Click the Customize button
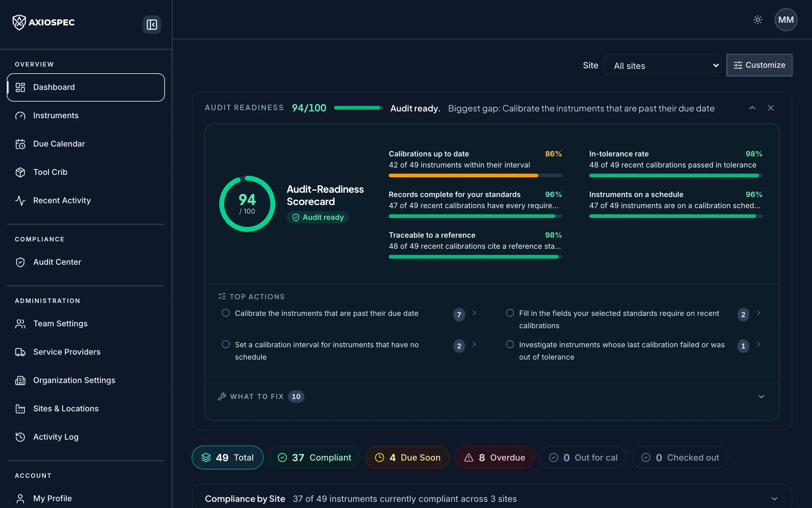This screenshot has width=812, height=508. point(759,65)
